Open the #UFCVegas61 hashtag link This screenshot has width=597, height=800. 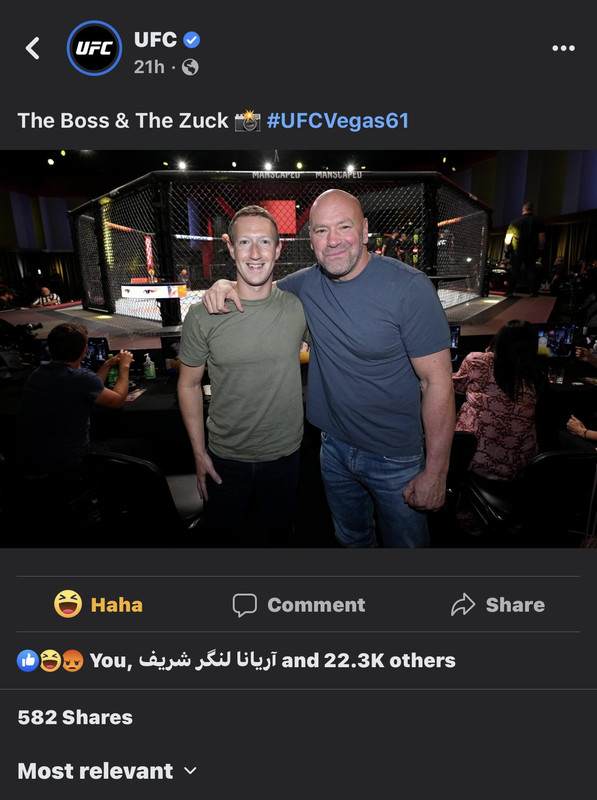(x=337, y=121)
